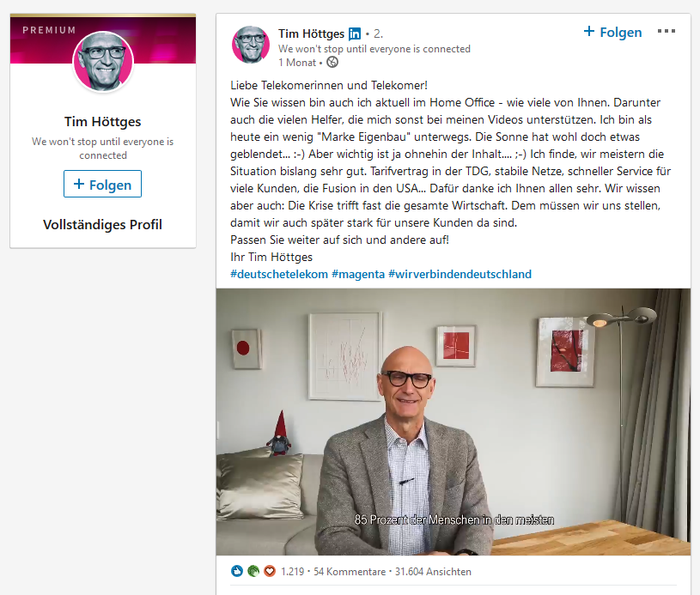Click the green applause reaction icon
Viewport: 700px width, 595px height.
point(253,571)
